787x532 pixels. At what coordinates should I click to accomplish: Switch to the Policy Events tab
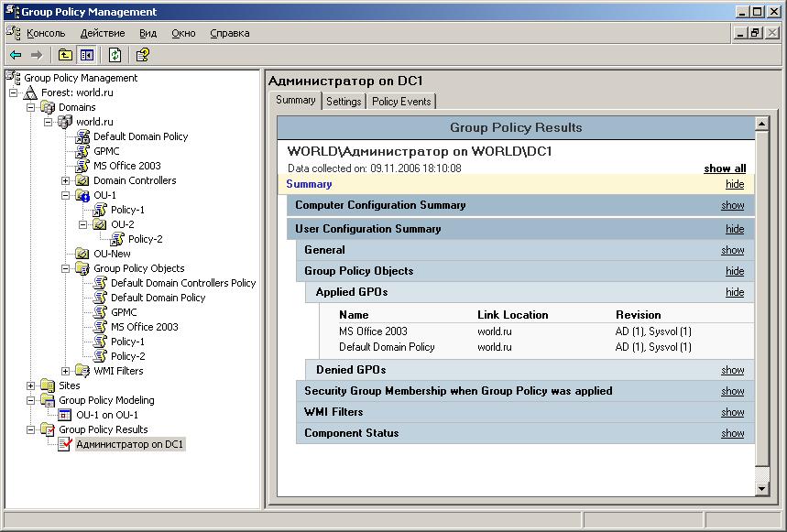coord(401,102)
